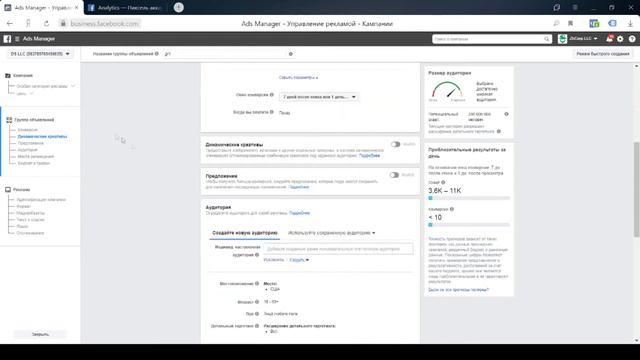The image size is (640, 360).
Task: Click the browser back arrow
Action: coord(10,24)
